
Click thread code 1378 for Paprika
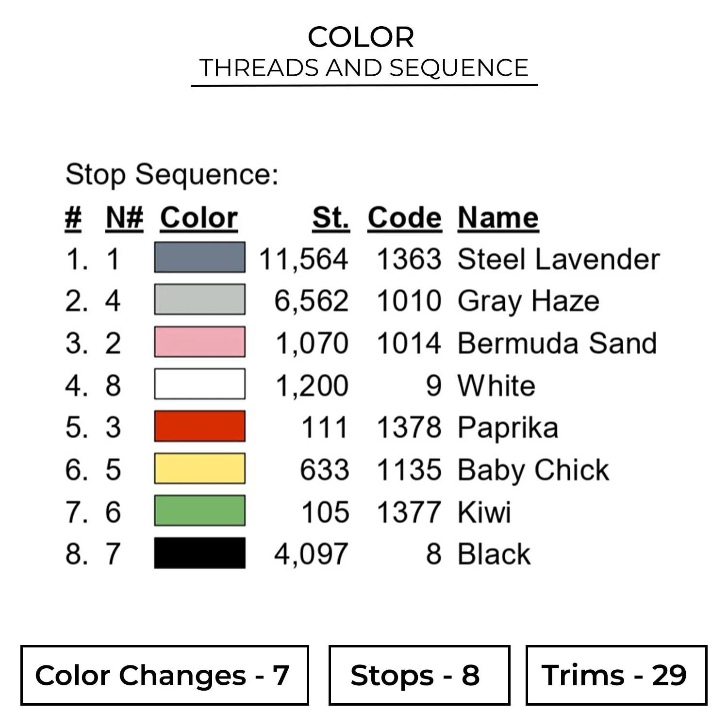(409, 428)
